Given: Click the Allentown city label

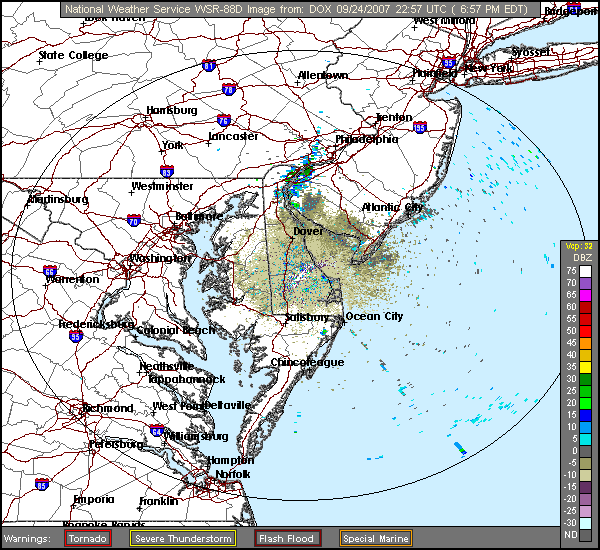Looking at the screenshot, I should coord(323,75).
